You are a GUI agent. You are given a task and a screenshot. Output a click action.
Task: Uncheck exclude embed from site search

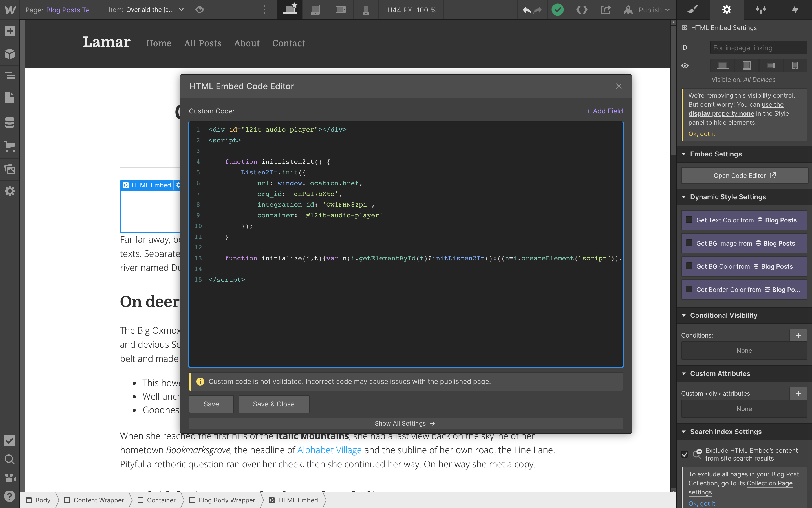(x=685, y=455)
